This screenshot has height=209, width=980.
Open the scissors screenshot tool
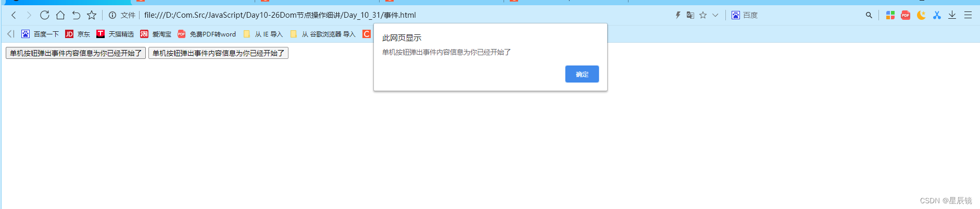937,15
